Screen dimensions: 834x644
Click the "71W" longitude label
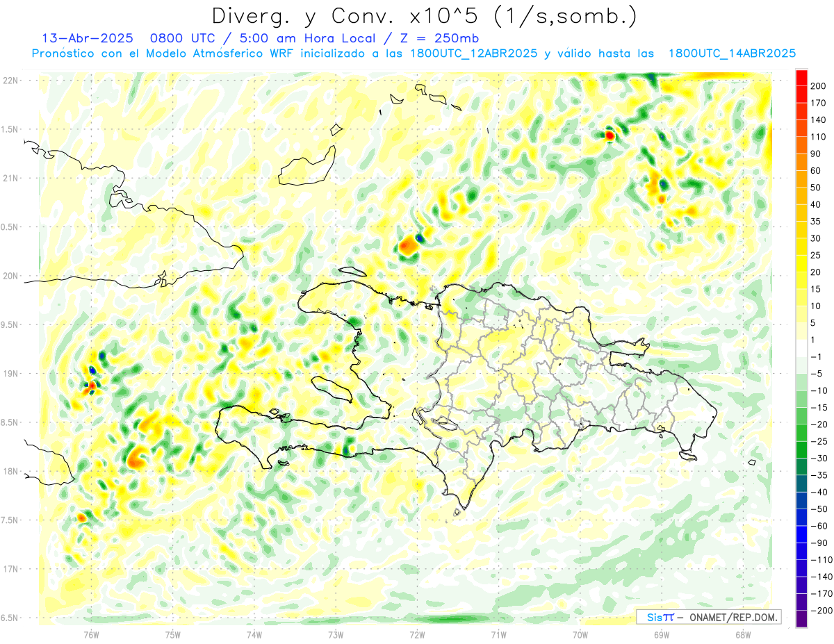(x=498, y=635)
